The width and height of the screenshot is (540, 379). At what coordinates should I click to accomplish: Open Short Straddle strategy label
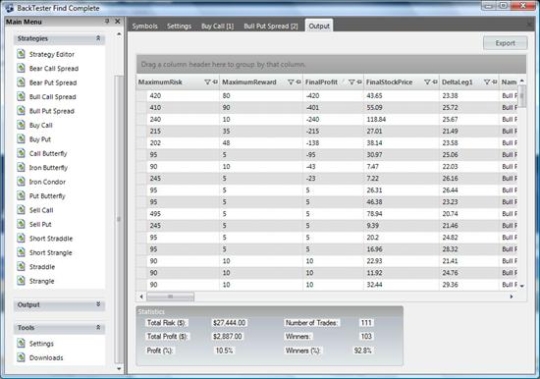pos(51,239)
